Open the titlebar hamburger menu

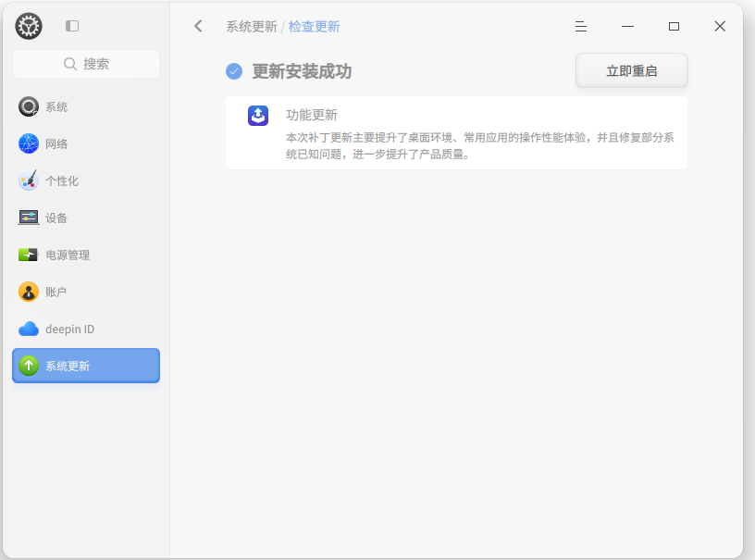coord(581,27)
